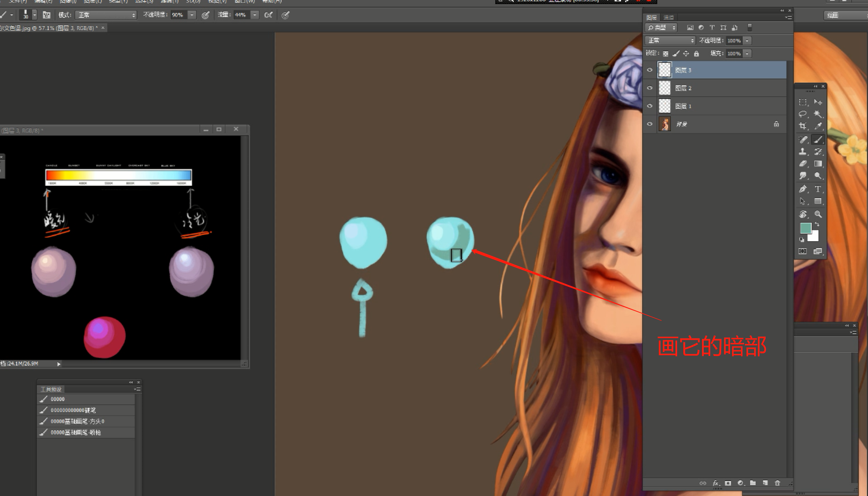The width and height of the screenshot is (868, 496).
Task: Open the 窗口(W) menu
Action: [245, 1]
